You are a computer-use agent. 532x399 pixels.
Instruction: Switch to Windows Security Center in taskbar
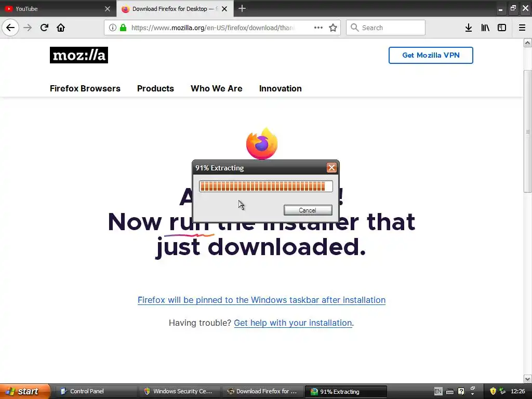[179, 391]
